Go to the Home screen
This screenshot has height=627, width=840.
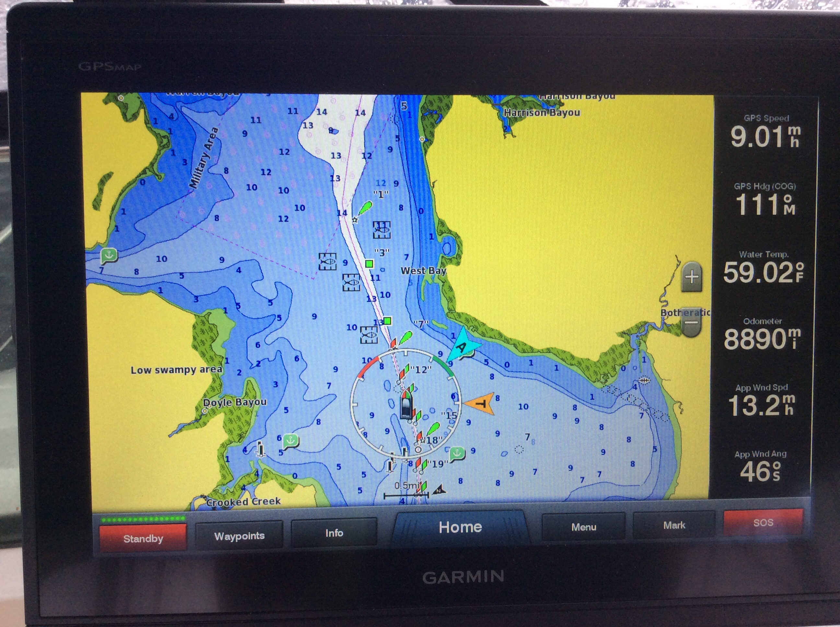tap(460, 527)
